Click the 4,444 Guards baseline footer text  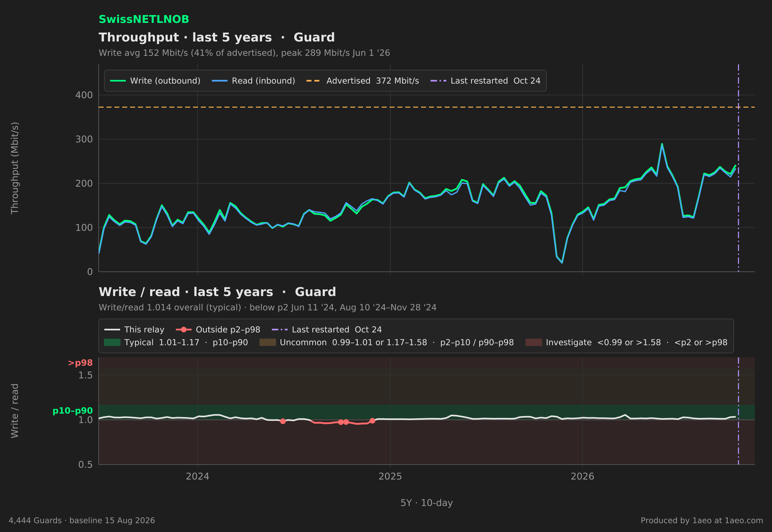(x=82, y=521)
